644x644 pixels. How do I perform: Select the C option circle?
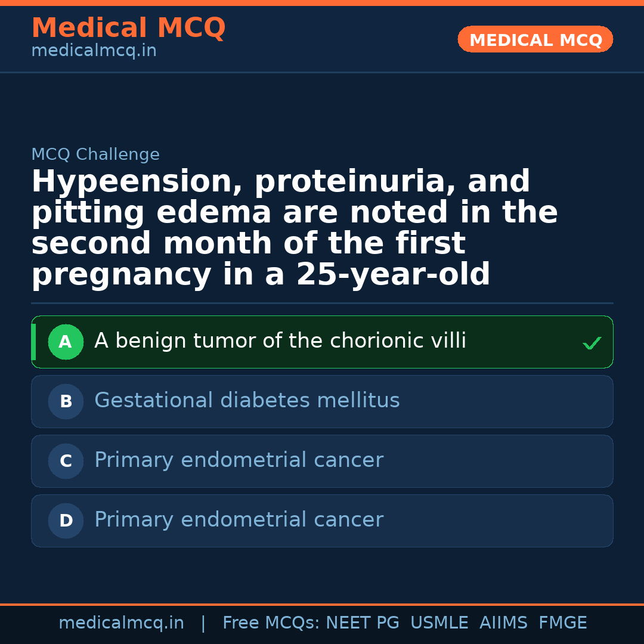[66, 462]
